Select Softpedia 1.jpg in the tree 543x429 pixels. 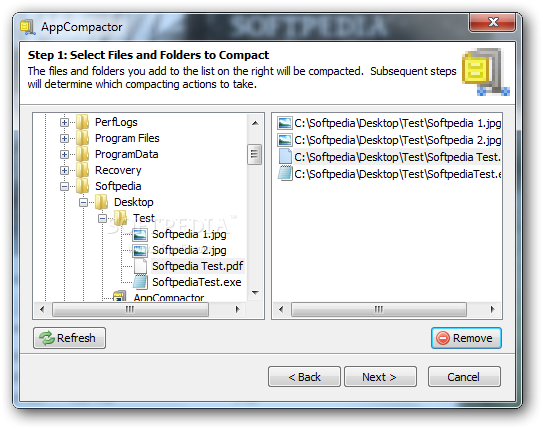[189, 234]
